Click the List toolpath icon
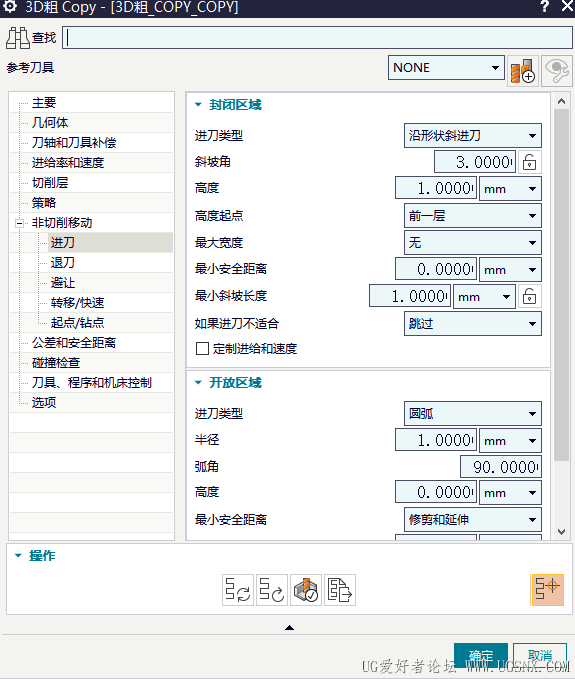Viewport: 575px width, 679px height. coord(339,590)
